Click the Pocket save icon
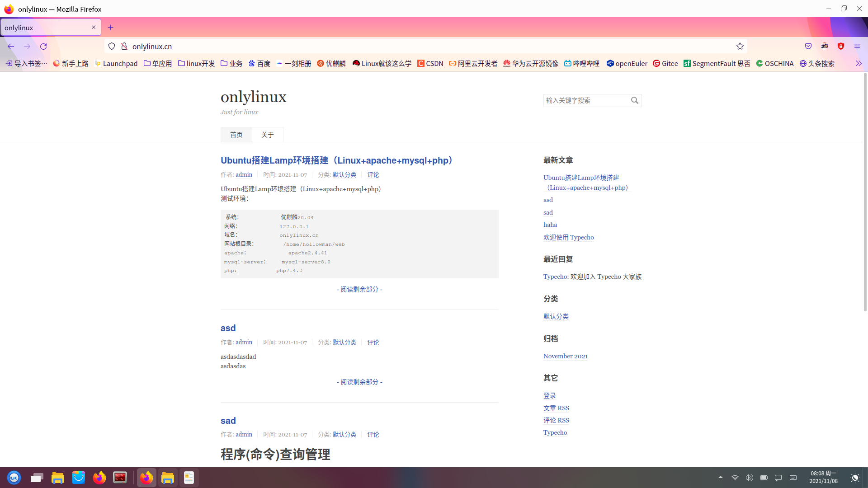Screen dimensions: 868x488 [x=808, y=46]
